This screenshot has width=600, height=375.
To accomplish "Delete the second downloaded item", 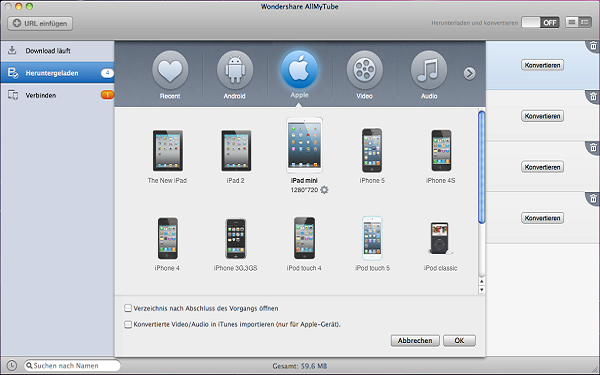I will click(593, 96).
